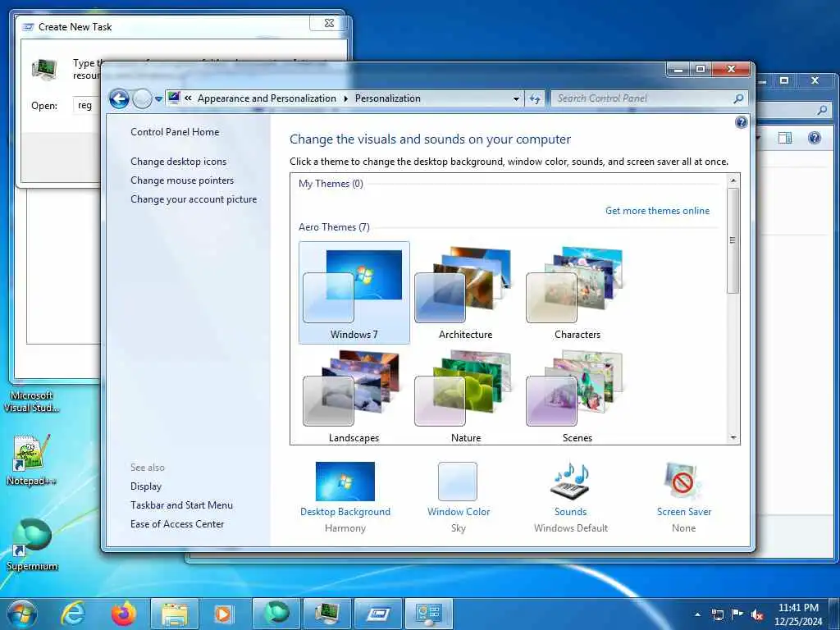
Task: Open Notepad++ desktop shortcut
Action: (x=31, y=461)
